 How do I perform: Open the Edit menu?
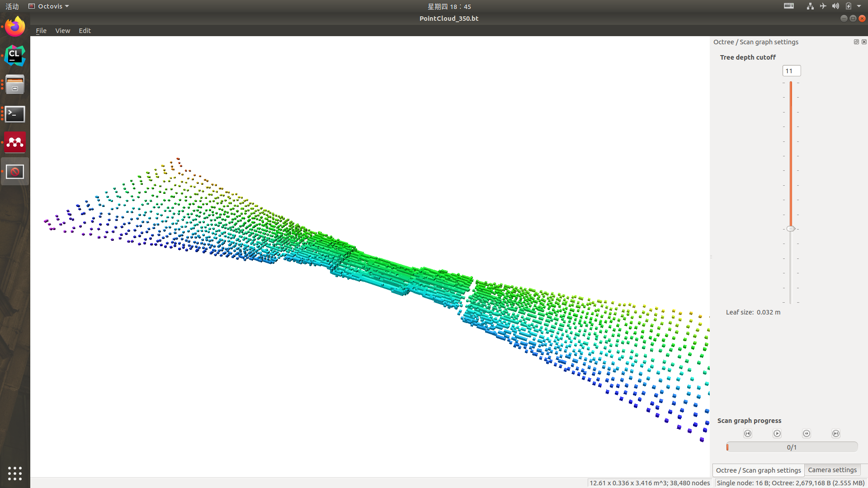[85, 31]
